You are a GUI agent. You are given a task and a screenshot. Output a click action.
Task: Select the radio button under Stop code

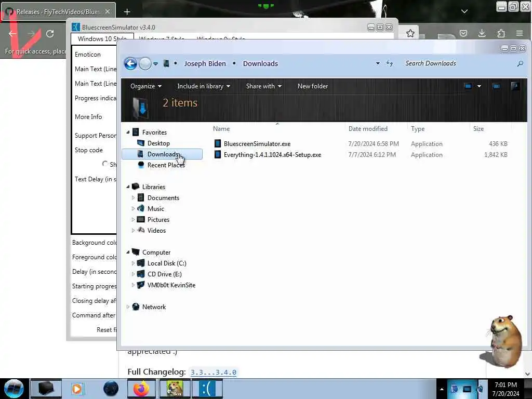point(105,164)
